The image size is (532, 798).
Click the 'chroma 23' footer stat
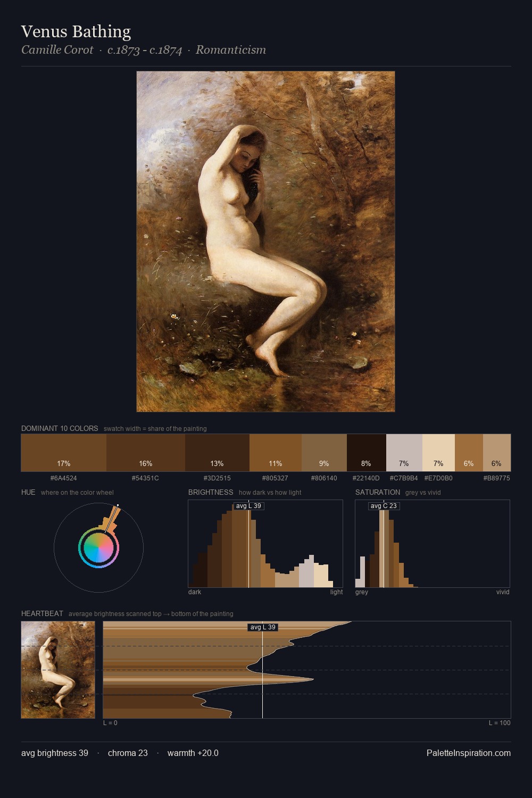click(128, 753)
